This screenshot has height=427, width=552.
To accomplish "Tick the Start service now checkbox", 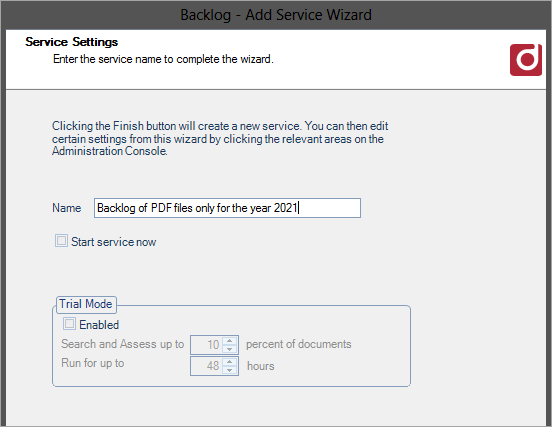I will tap(61, 241).
